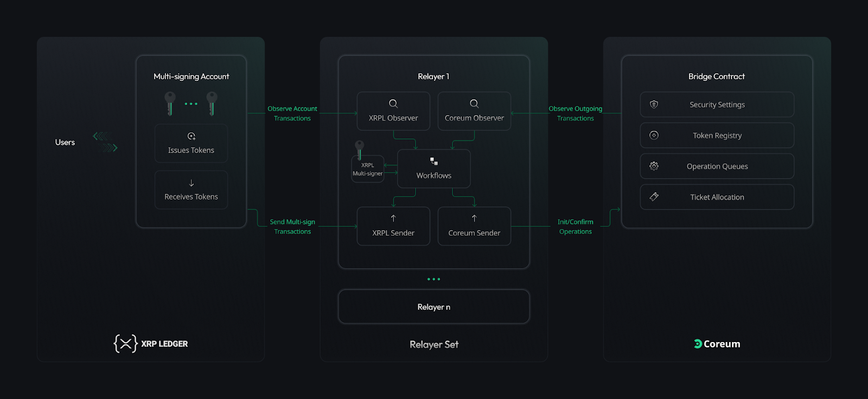Click the magnifier icon above XRPL Observer
The width and height of the screenshot is (868, 399).
click(x=393, y=104)
